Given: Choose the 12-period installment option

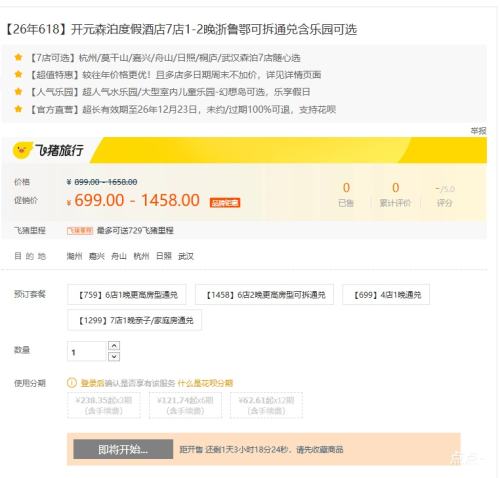Looking at the screenshot, I should point(266,405).
